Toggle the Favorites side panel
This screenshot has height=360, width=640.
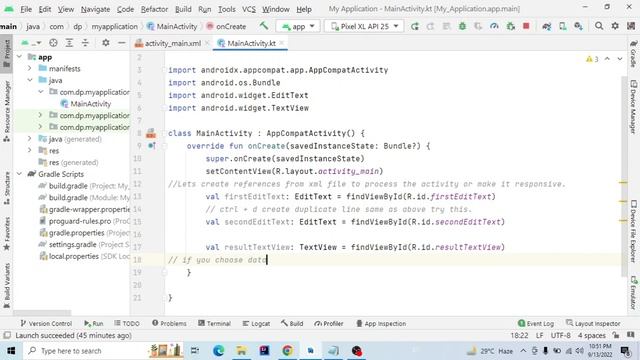click(x=7, y=233)
